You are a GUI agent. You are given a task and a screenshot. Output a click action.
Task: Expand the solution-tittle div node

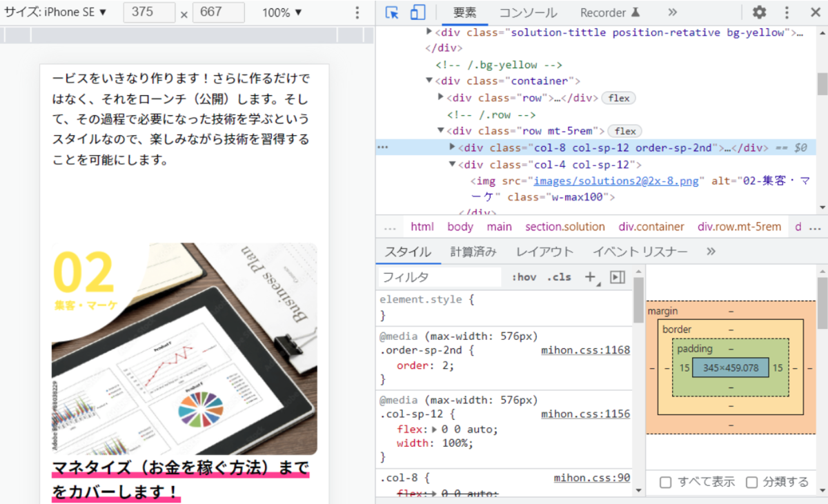click(429, 32)
